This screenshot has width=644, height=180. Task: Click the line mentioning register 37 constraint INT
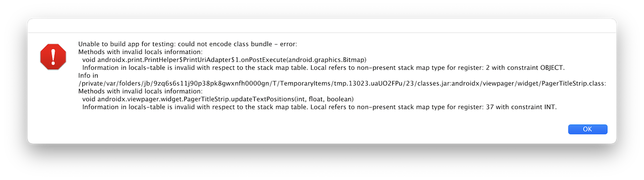click(320, 107)
